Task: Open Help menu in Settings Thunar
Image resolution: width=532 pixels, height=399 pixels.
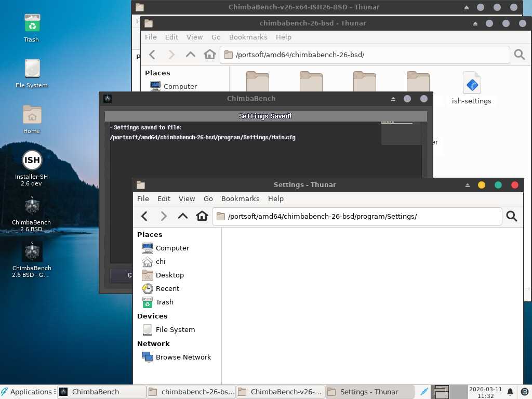Action: point(275,199)
